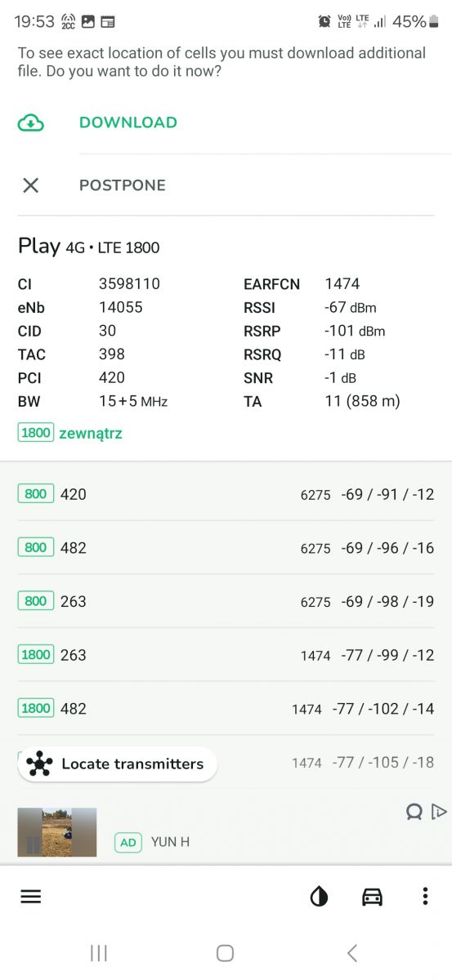Open the three-dot overflow menu

[425, 896]
